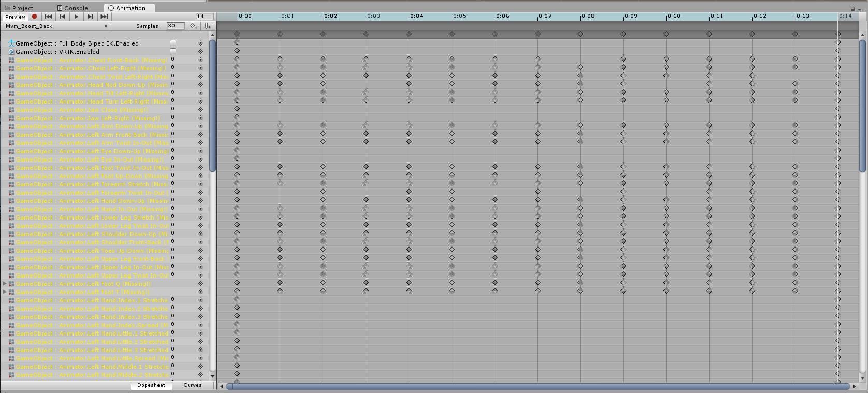Click the animator icon beside Jaw Left-Right
Image resolution: width=868 pixels, height=393 pixels.
tap(11, 118)
